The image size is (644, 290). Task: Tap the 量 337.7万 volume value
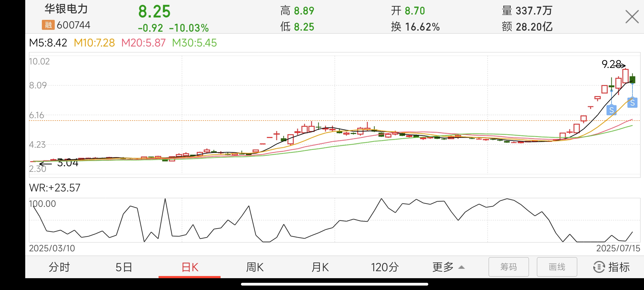(x=527, y=11)
